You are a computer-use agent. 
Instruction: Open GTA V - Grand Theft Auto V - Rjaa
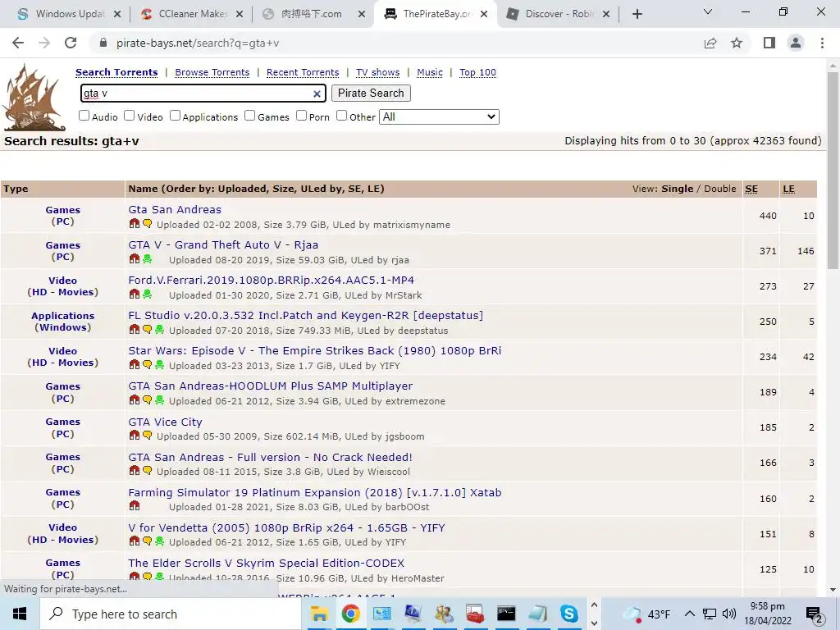pyautogui.click(x=223, y=244)
